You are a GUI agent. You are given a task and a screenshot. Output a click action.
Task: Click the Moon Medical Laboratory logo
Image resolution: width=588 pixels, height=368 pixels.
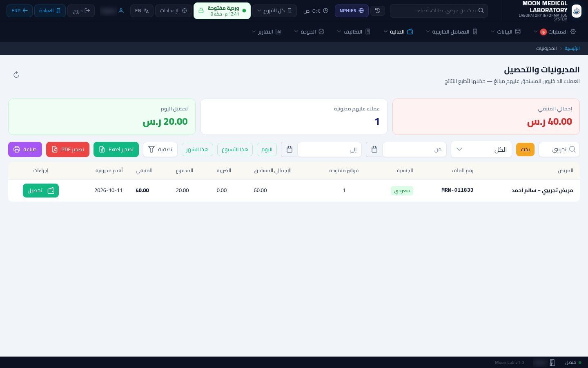click(576, 11)
